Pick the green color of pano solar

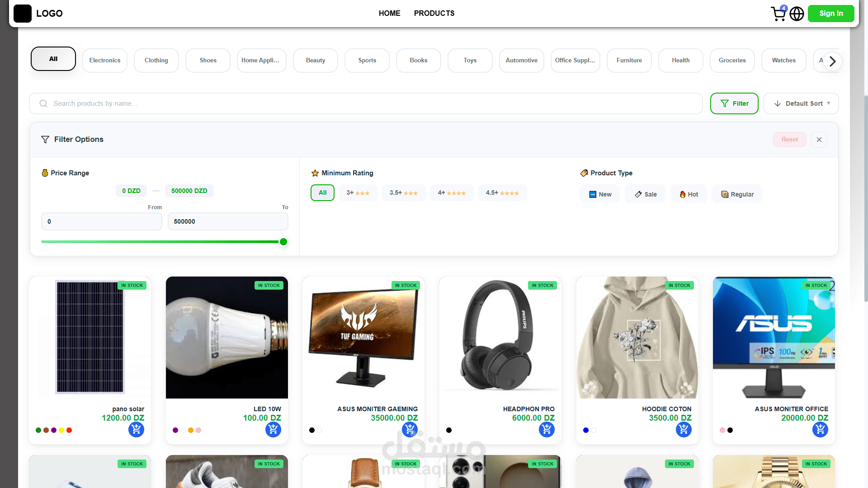tap(38, 430)
